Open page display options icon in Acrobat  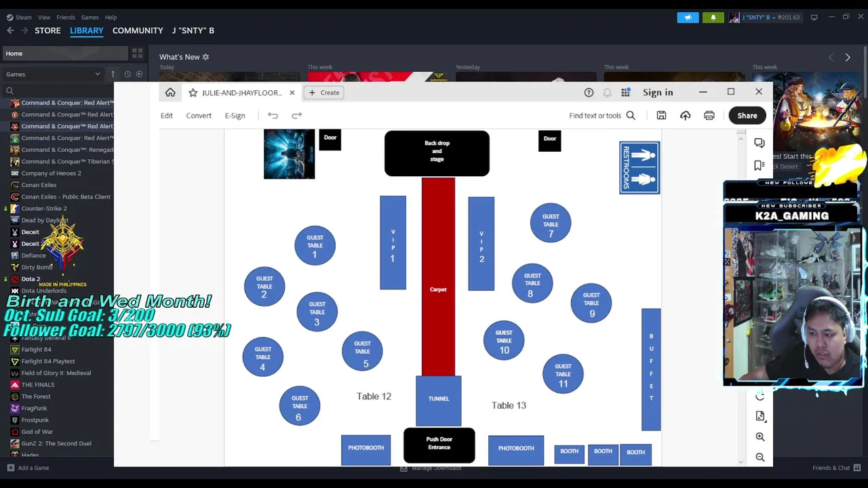[x=760, y=416]
